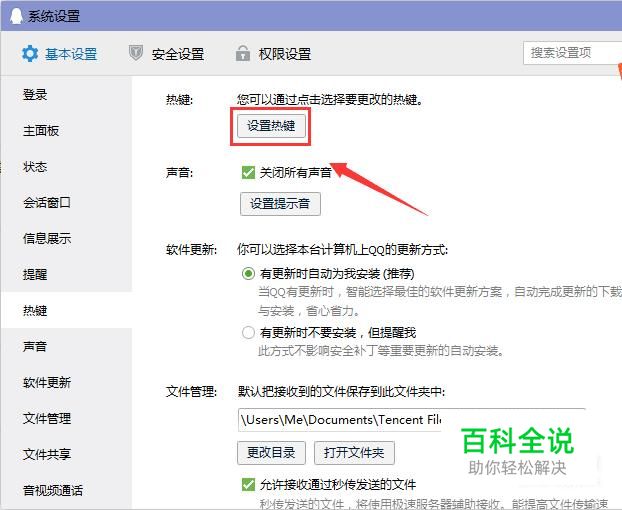
Task: Click the 文件管理: section label
Action: [191, 392]
